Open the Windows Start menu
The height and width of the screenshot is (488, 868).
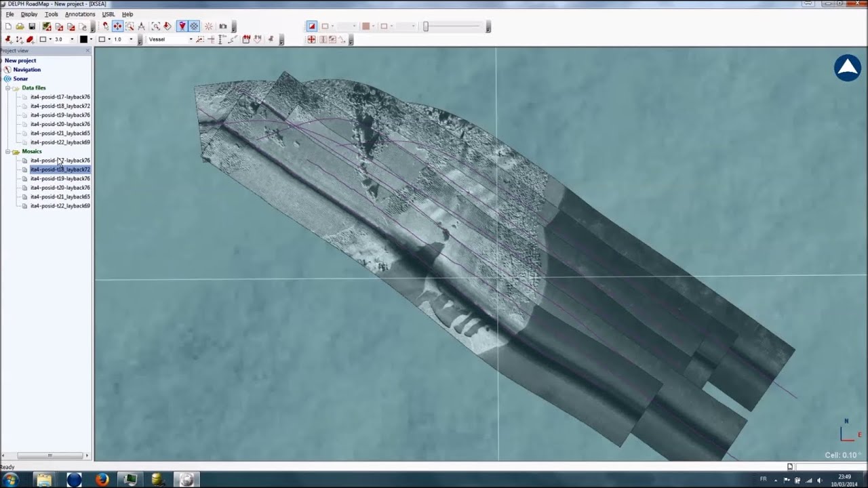click(10, 480)
